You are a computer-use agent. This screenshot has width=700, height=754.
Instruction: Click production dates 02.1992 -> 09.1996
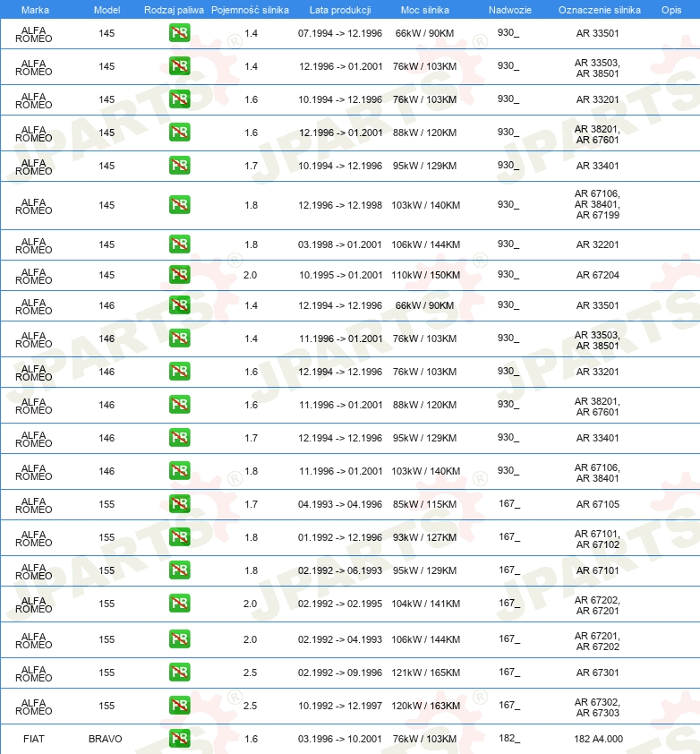[340, 673]
